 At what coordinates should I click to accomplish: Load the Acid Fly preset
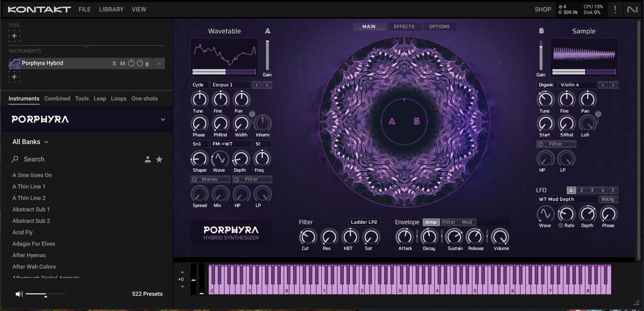(23, 232)
